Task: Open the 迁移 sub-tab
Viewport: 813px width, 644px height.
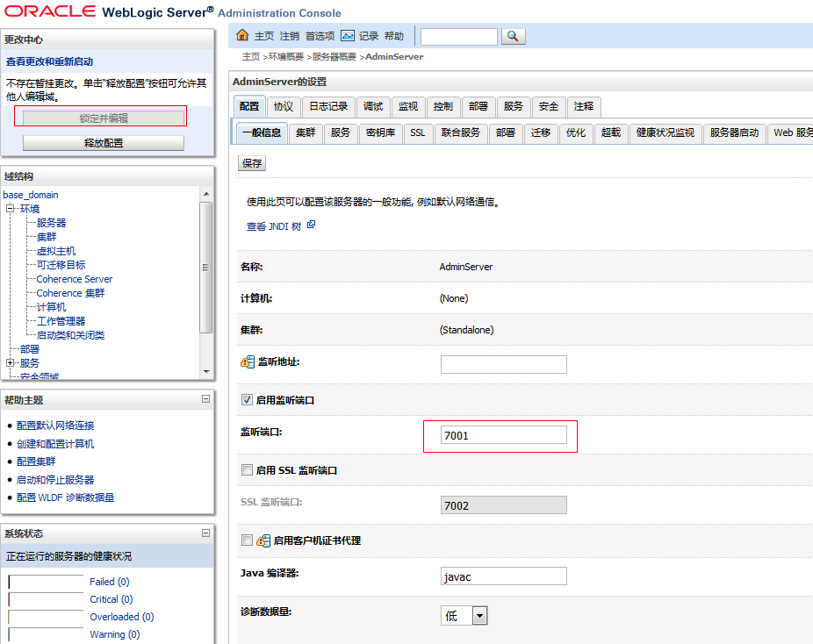Action: pos(540,133)
